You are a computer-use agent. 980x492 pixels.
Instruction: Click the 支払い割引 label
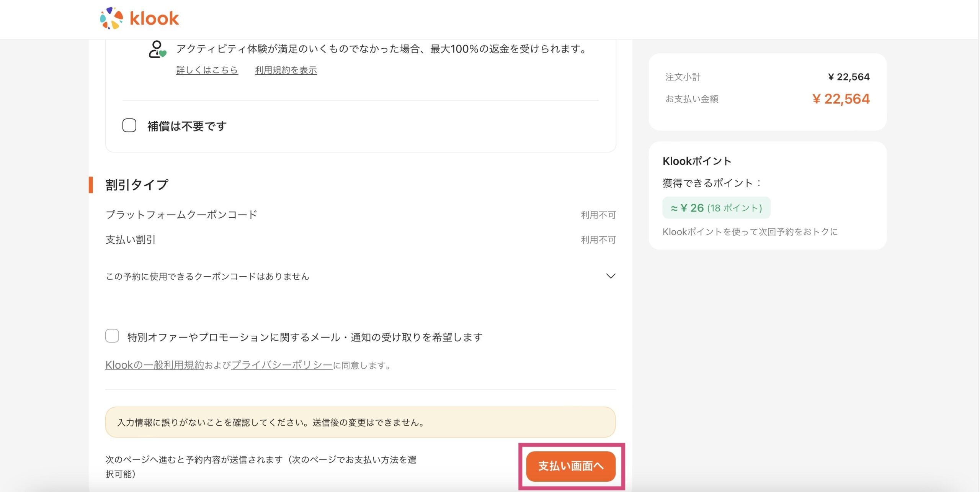131,240
